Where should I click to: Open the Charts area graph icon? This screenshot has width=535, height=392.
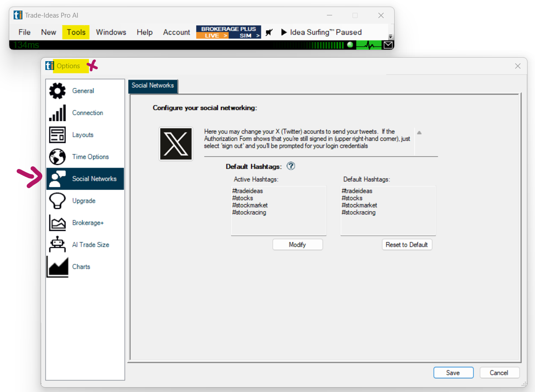coord(58,267)
